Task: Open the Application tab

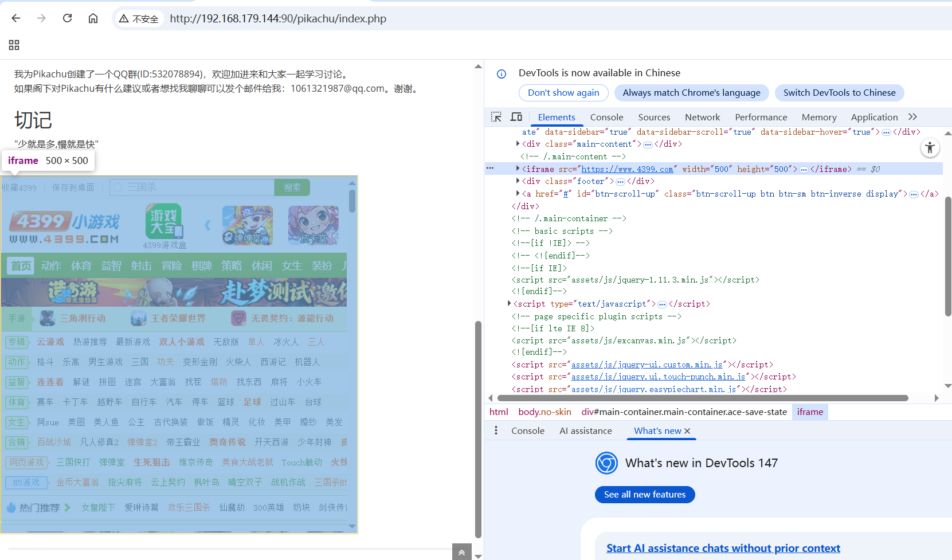Action: click(874, 117)
